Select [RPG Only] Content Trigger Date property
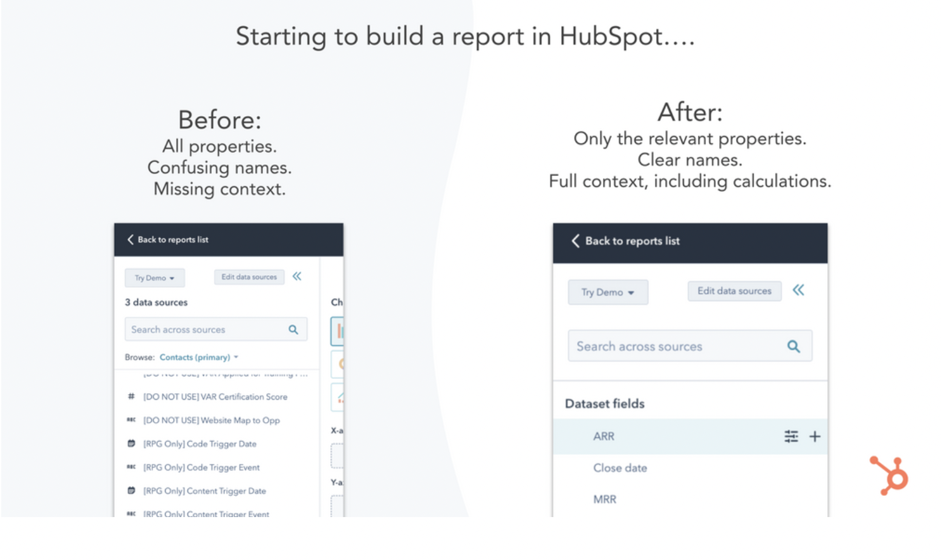The height and width of the screenshot is (560, 941). tap(204, 491)
